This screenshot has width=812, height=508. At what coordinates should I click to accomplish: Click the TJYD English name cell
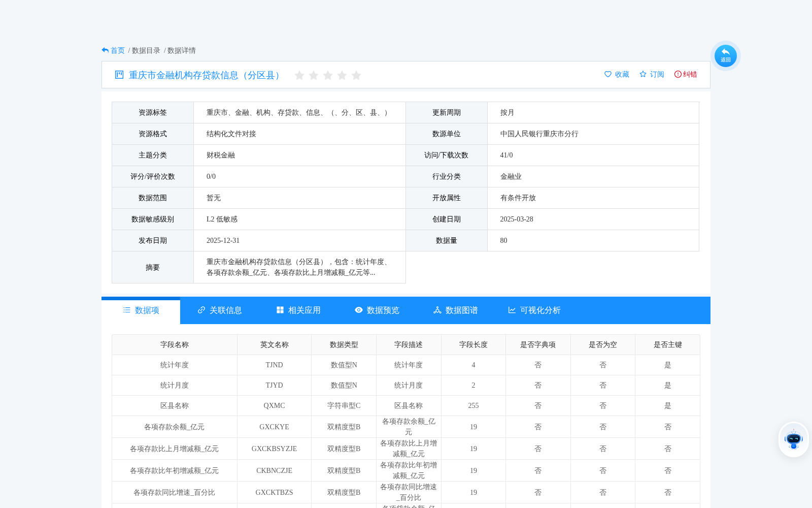click(x=275, y=386)
